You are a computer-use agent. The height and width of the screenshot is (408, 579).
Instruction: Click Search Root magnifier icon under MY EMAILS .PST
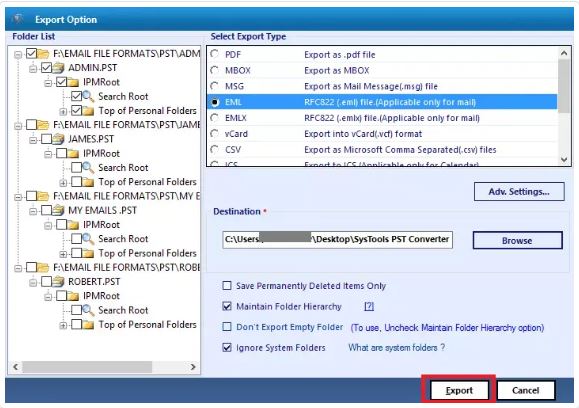88,239
